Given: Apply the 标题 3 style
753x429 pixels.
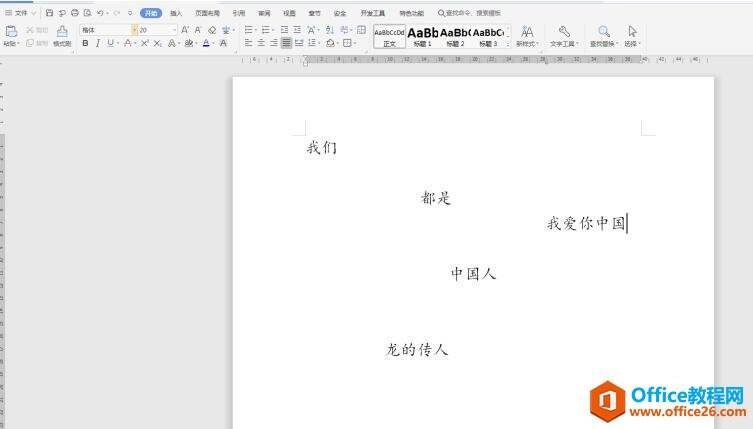Looking at the screenshot, I should click(488, 37).
